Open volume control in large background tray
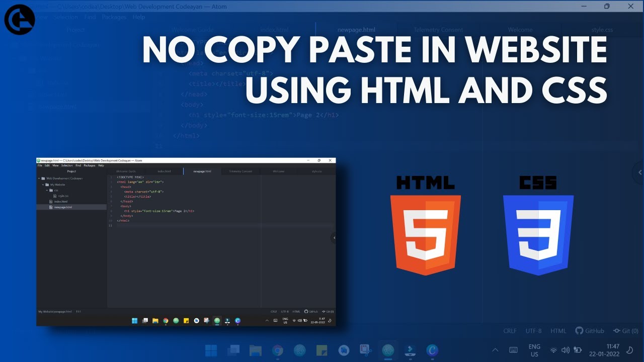 [565, 350]
